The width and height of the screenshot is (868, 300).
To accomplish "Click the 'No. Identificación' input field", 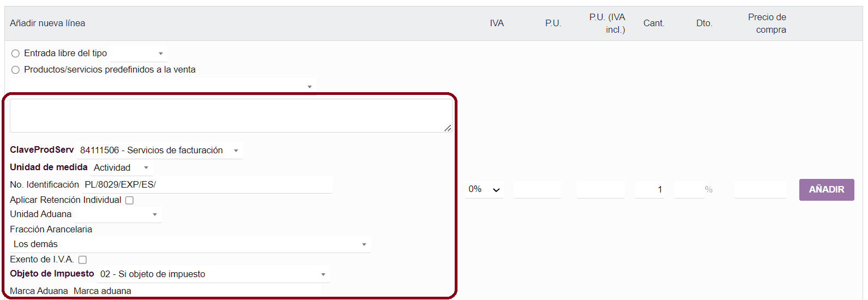I will pos(207,185).
